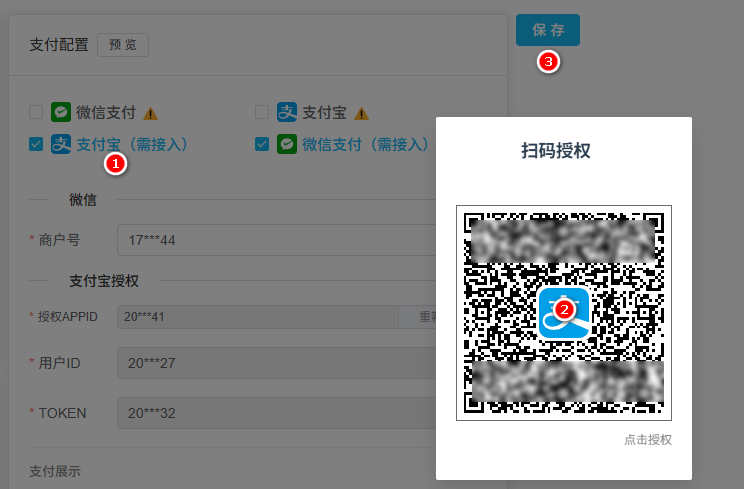Uncheck the 支付宝（需接入）checkbox
The image size is (744, 489).
coord(36,144)
